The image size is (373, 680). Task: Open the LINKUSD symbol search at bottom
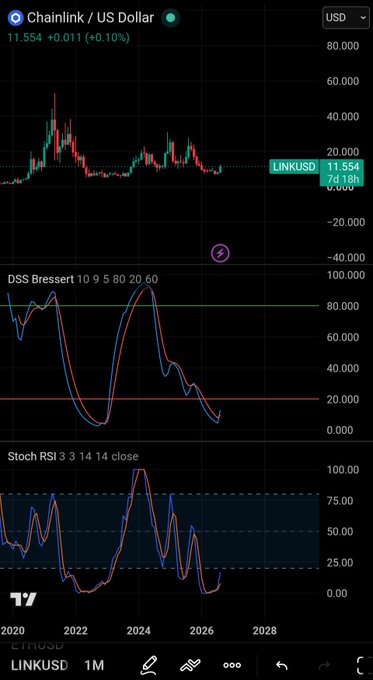pyautogui.click(x=39, y=665)
